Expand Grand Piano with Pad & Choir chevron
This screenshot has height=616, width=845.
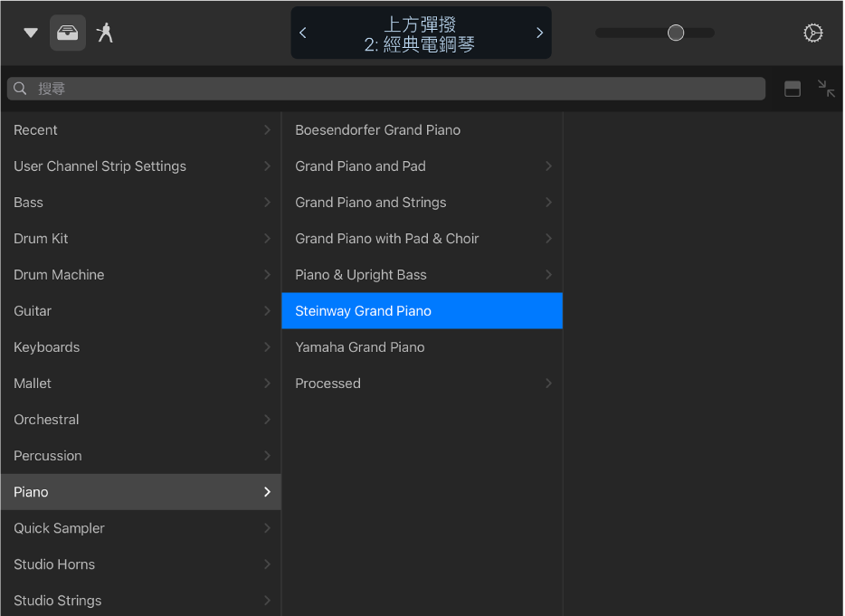point(548,238)
